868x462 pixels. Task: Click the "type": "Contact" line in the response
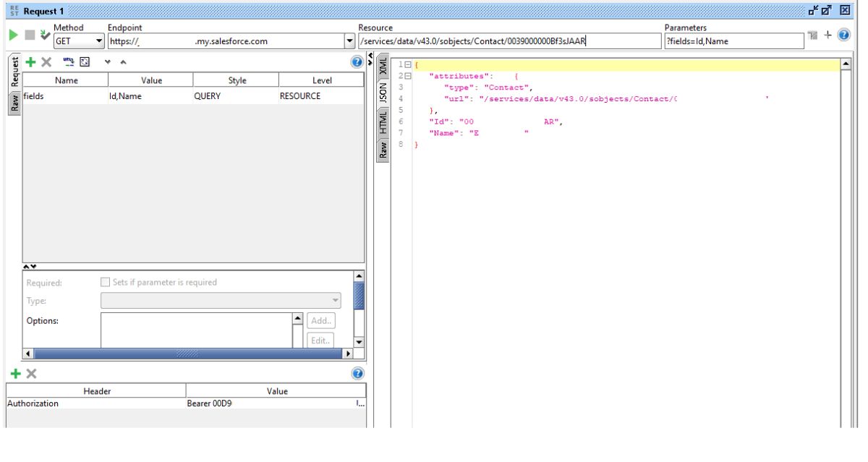(x=488, y=87)
